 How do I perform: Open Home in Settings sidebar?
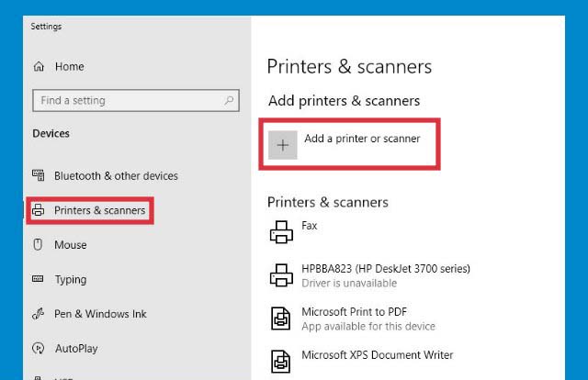coord(70,66)
